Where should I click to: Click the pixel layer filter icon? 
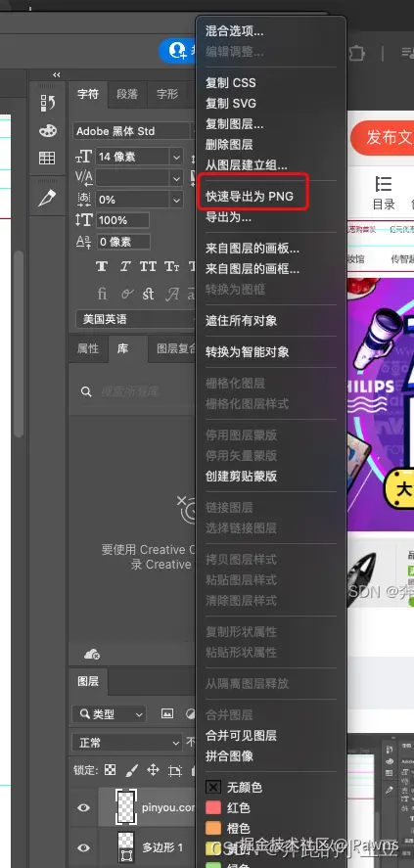click(167, 713)
